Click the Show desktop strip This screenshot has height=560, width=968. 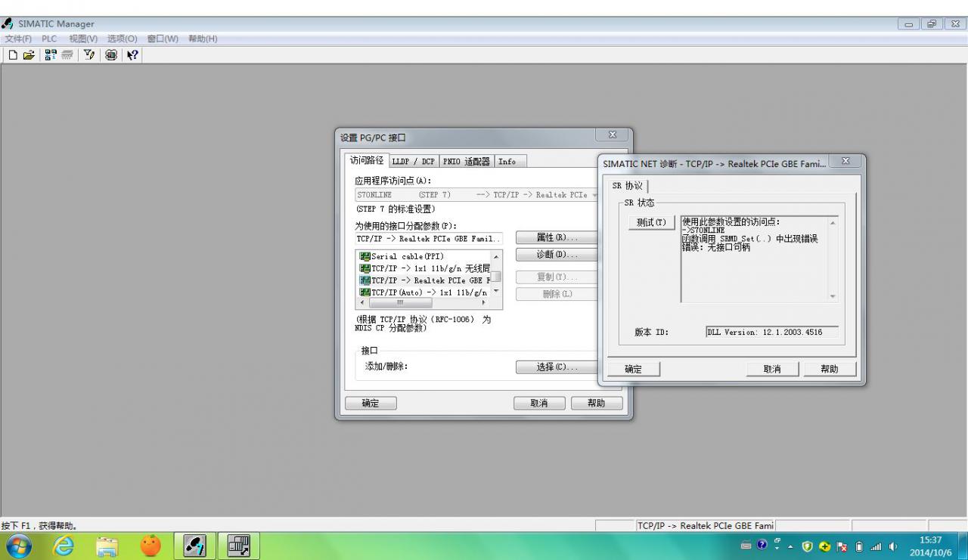click(x=963, y=545)
